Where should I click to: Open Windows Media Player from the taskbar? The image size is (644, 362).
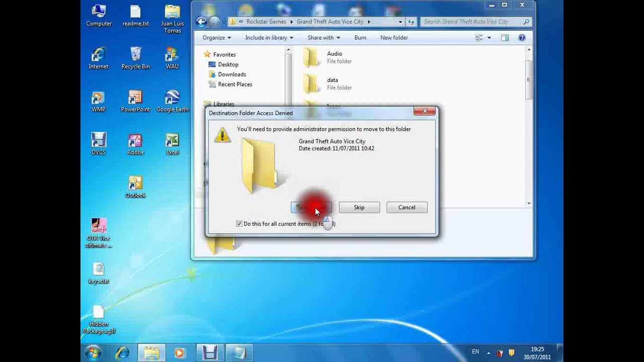click(x=180, y=353)
